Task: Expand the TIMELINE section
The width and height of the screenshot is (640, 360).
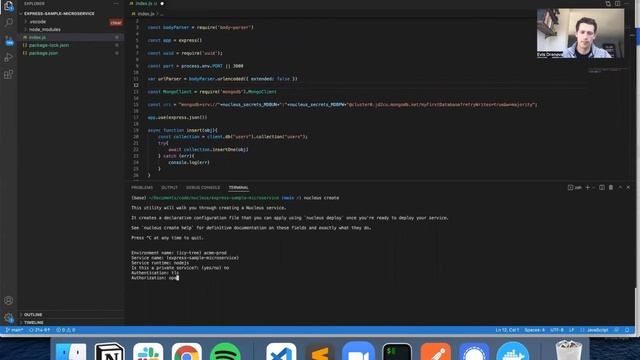Action: pyautogui.click(x=33, y=322)
